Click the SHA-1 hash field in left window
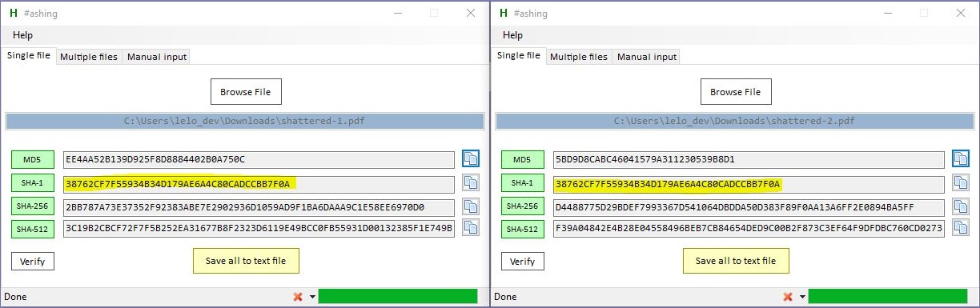 (259, 183)
